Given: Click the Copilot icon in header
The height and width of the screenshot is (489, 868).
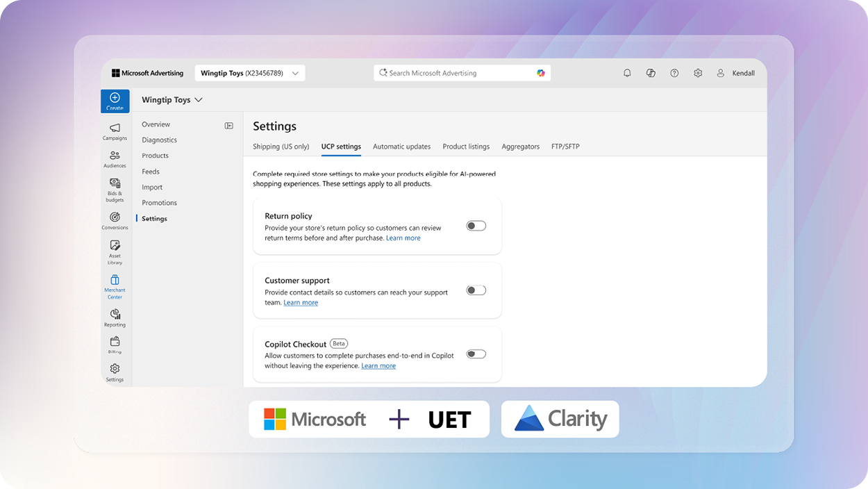Looking at the screenshot, I should pyautogui.click(x=651, y=73).
